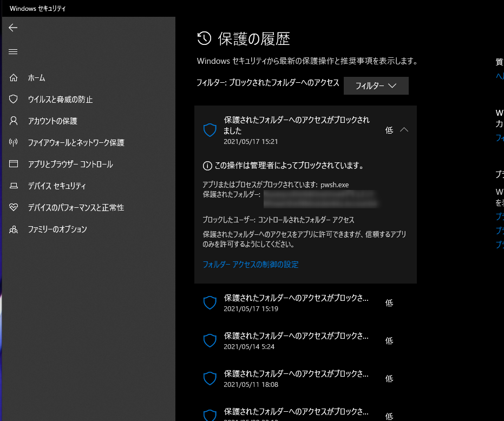Image resolution: width=504 pixels, height=421 pixels.
Task: Click the デバイスのパフォーマンスと正常性 heart icon
Action: tap(13, 207)
